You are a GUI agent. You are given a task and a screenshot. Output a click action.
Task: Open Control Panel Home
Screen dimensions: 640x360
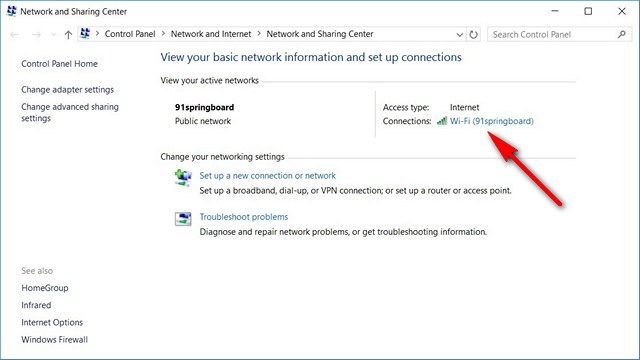[x=59, y=64]
